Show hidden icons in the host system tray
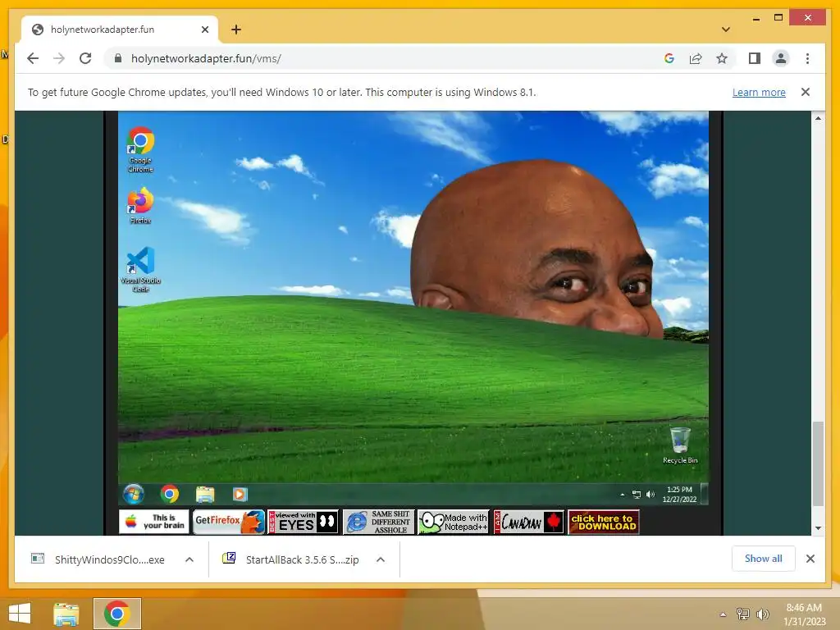This screenshot has width=840, height=630. click(723, 614)
